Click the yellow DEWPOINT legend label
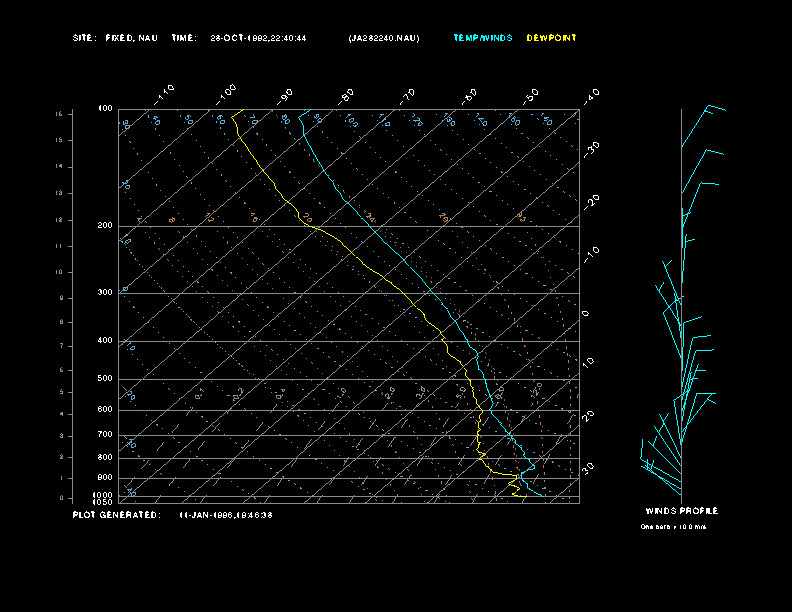The width and height of the screenshot is (792, 612). [x=552, y=38]
